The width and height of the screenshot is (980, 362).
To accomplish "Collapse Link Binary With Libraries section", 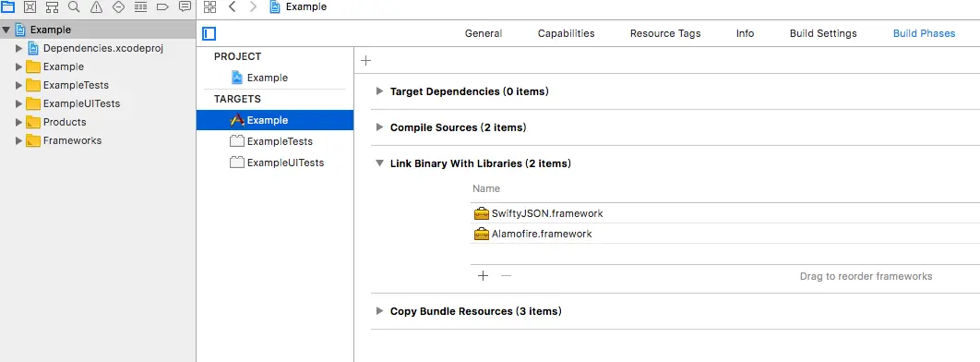I will point(378,163).
